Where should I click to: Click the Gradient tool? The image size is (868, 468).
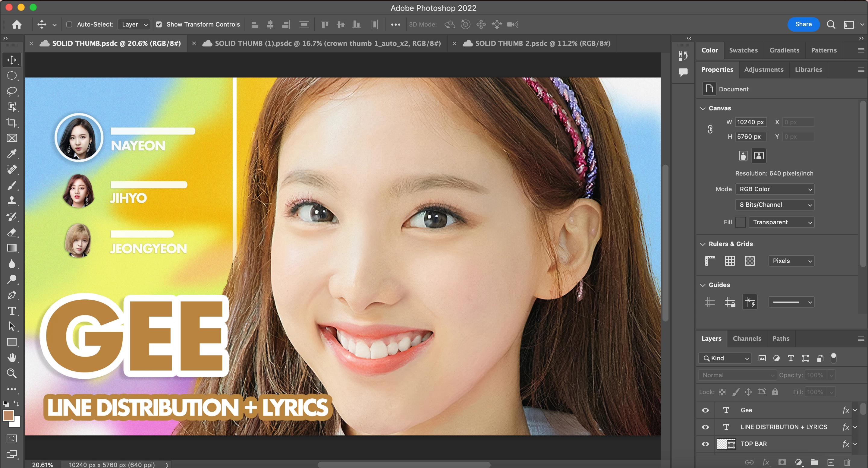tap(12, 248)
